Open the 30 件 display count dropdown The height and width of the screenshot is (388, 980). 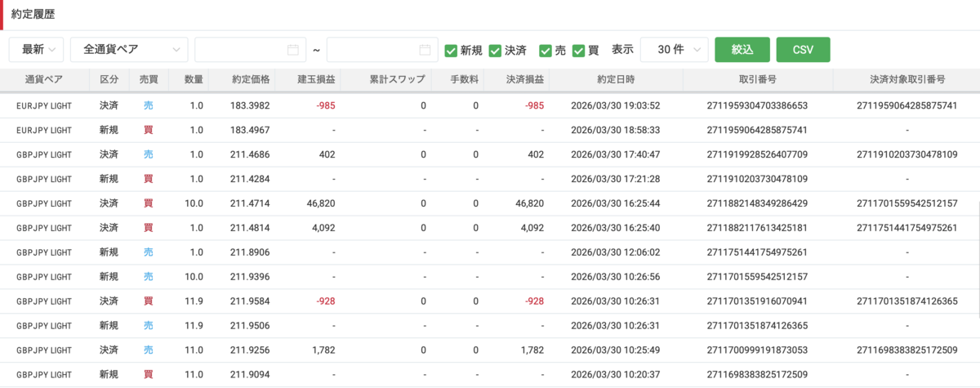pyautogui.click(x=674, y=50)
